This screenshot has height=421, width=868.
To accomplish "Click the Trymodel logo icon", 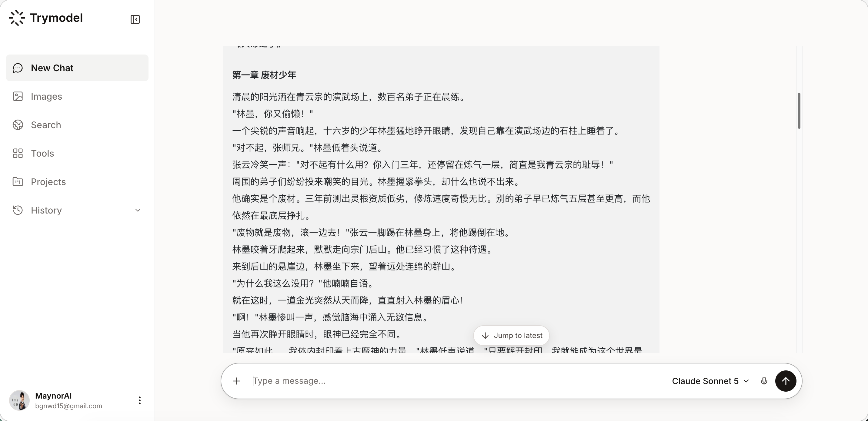I will (17, 18).
